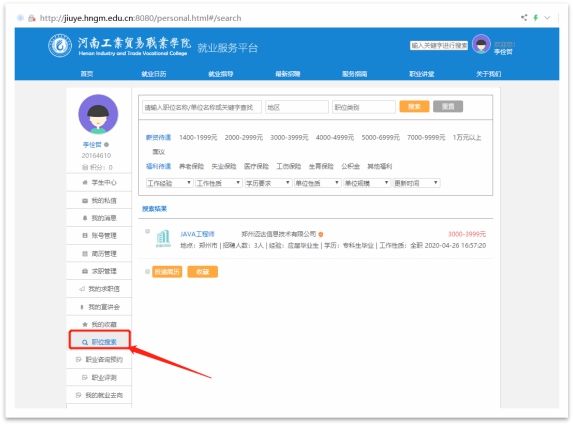The image size is (573, 425).
Task: Click the browser share icon
Action: [x=524, y=18]
